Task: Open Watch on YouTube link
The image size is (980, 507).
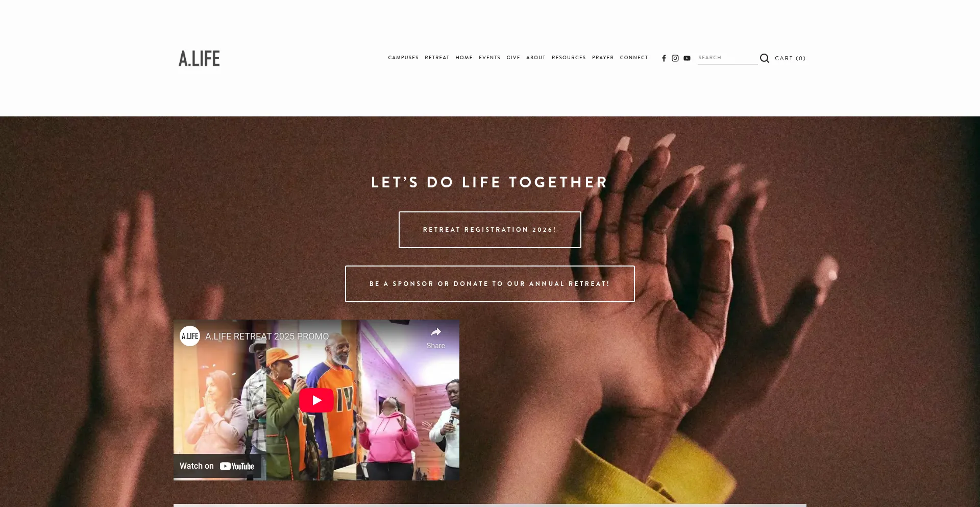Action: pos(217,466)
